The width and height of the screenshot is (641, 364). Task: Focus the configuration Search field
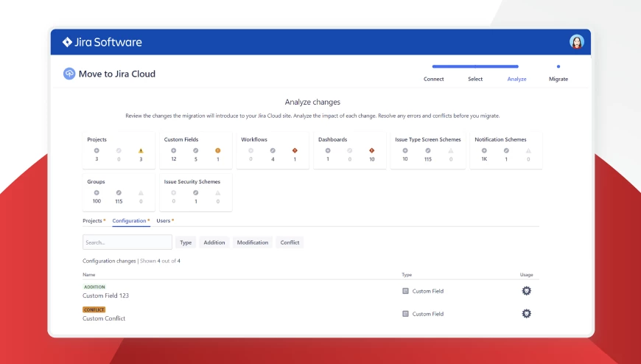[127, 242]
